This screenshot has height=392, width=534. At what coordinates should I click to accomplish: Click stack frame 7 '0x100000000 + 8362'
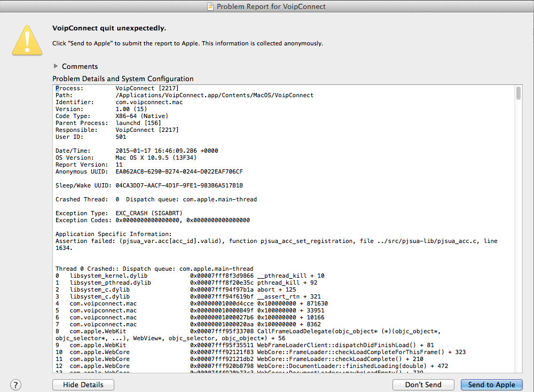[188, 324]
